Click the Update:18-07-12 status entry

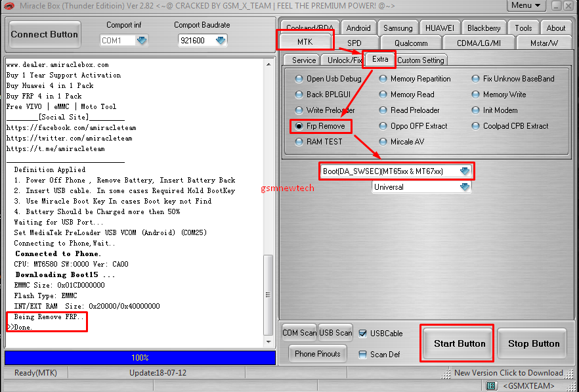click(x=158, y=373)
